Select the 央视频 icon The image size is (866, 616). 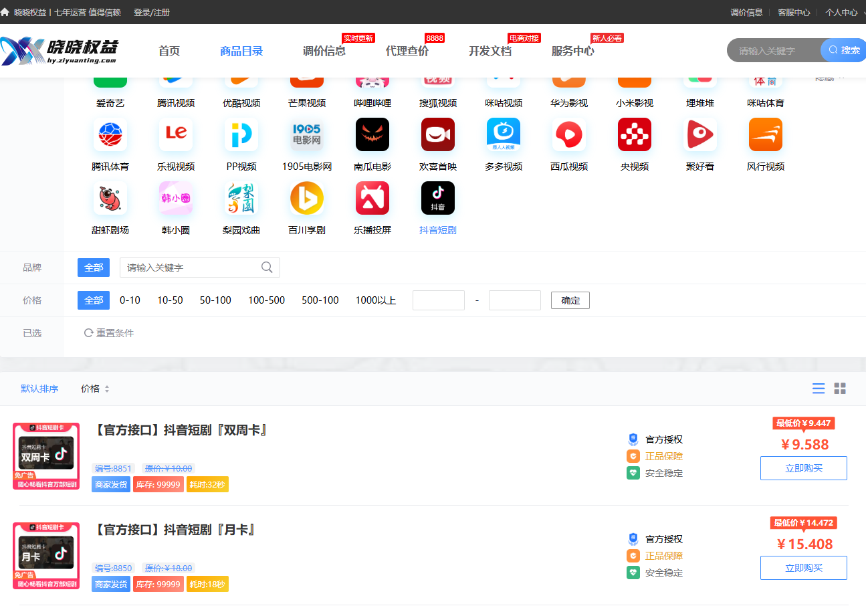(635, 135)
